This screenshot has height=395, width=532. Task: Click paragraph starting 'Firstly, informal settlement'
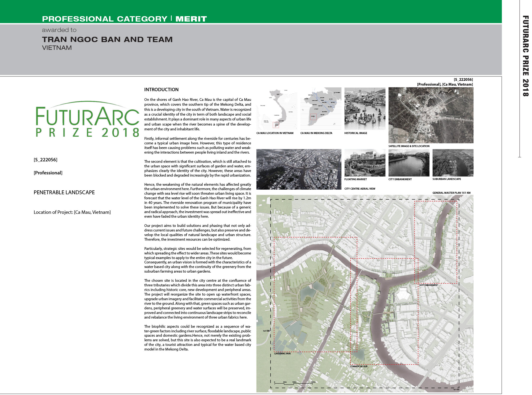coord(198,145)
